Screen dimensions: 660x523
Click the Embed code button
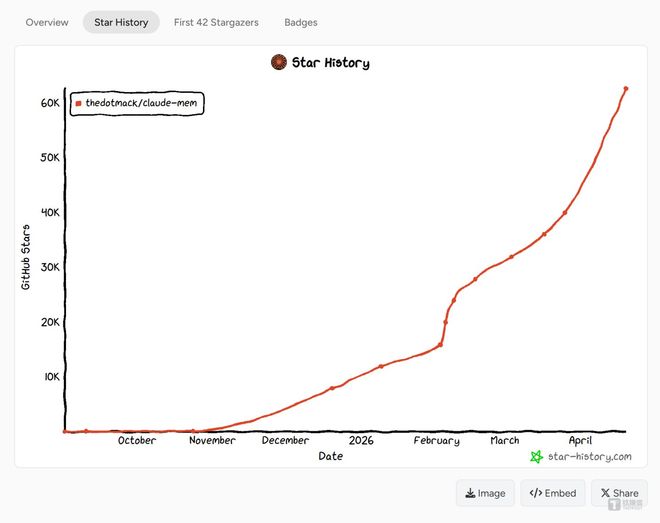552,493
